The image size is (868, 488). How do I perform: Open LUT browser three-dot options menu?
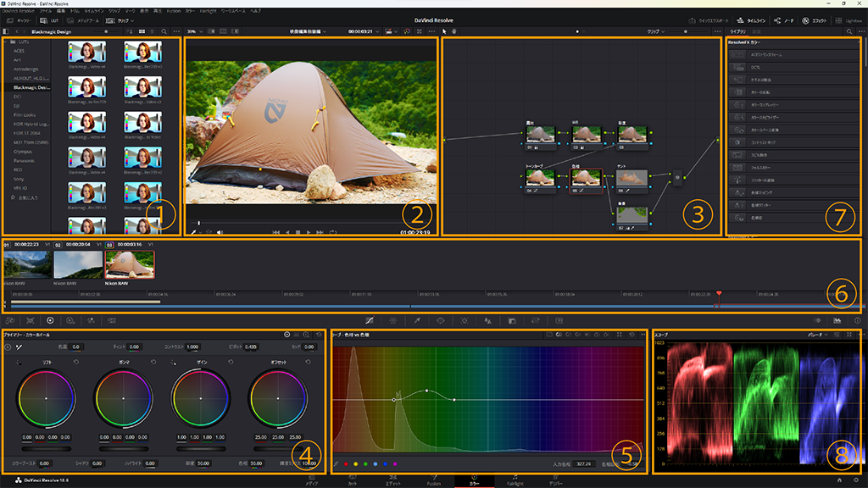176,31
